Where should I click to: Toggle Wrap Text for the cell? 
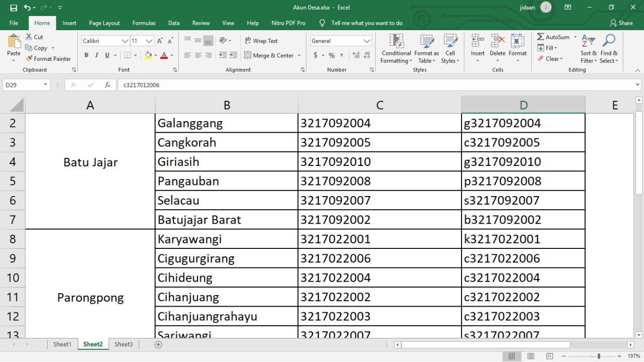[261, 41]
